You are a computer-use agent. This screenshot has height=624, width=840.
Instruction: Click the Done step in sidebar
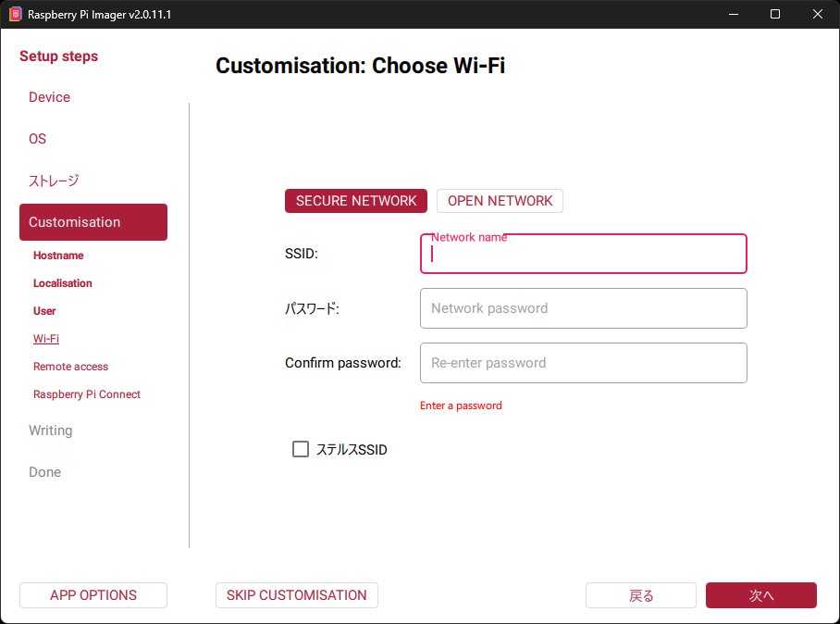click(45, 472)
